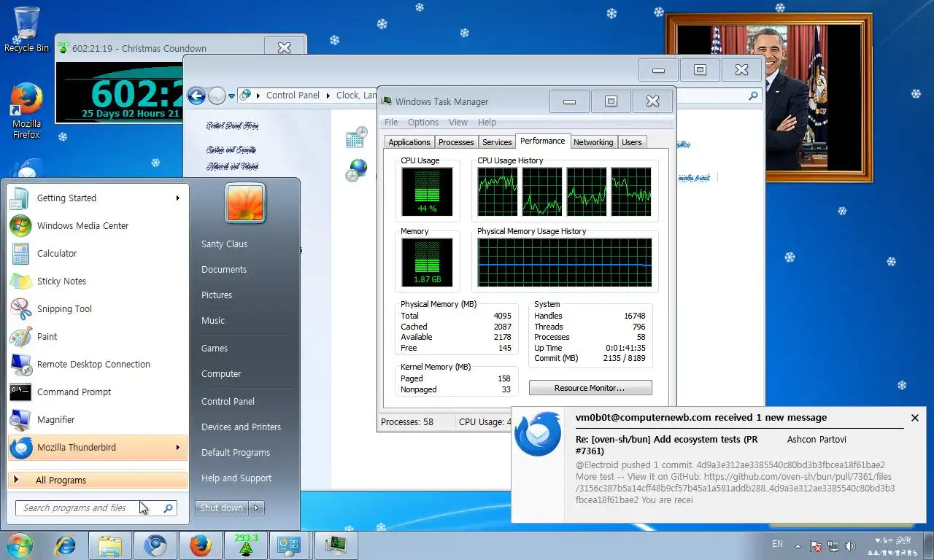Open Magnifier from the Start menu
The width and height of the screenshot is (934, 560).
tap(96, 420)
